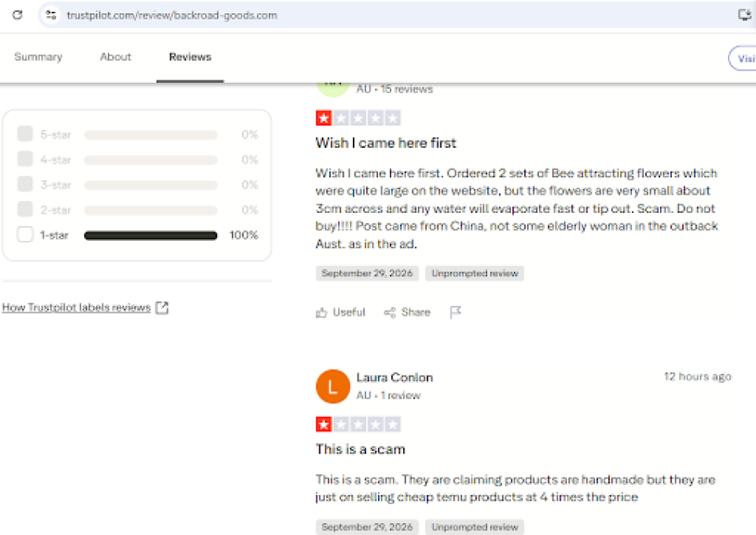The height and width of the screenshot is (535, 756).
Task: Click the 0% value for 2-star
Action: click(x=250, y=210)
